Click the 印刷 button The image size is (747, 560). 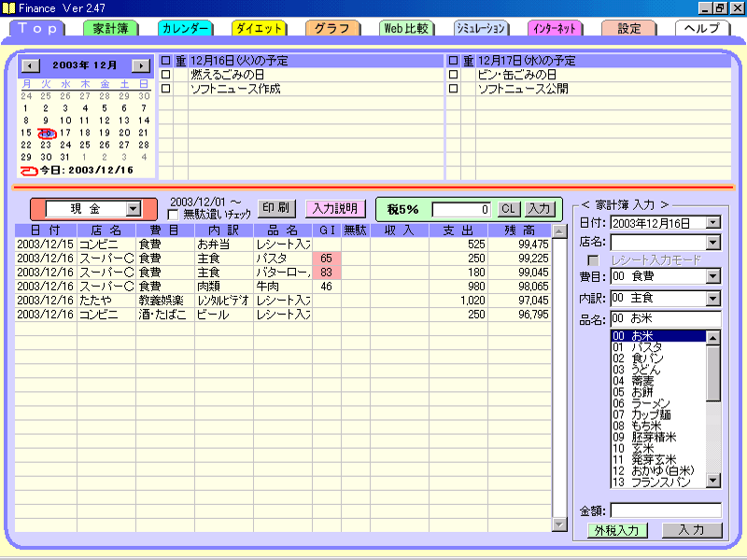tap(276, 208)
